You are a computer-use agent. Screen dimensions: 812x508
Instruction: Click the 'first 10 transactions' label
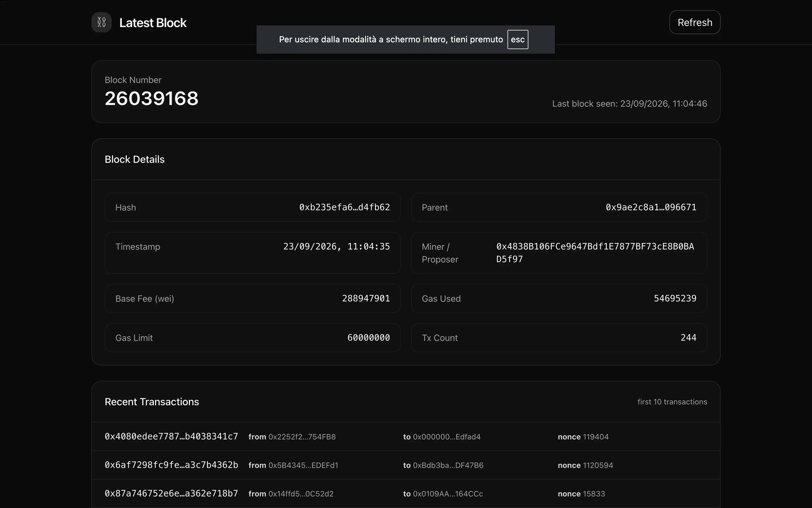672,402
